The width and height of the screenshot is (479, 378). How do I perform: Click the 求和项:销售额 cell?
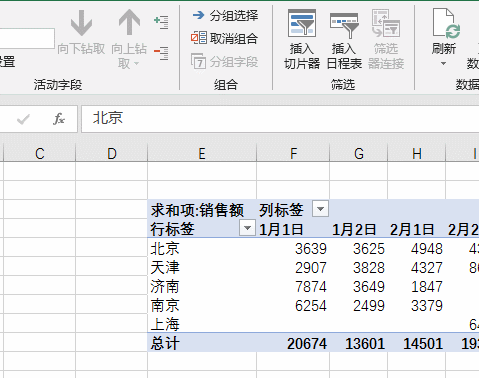[x=202, y=210]
